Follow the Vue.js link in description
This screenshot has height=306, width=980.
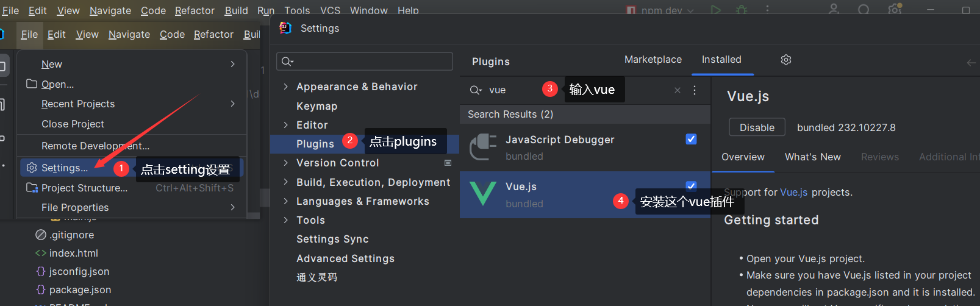(x=793, y=192)
